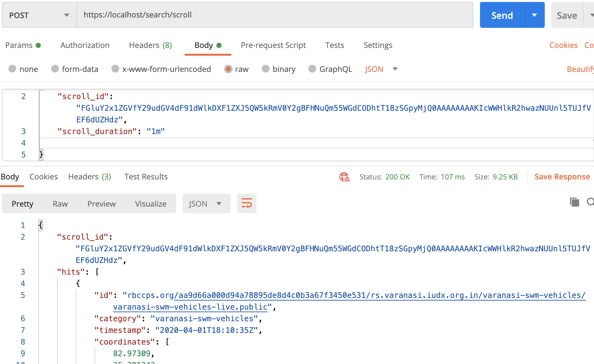Open the Tests tab
The width and height of the screenshot is (594, 364).
335,45
